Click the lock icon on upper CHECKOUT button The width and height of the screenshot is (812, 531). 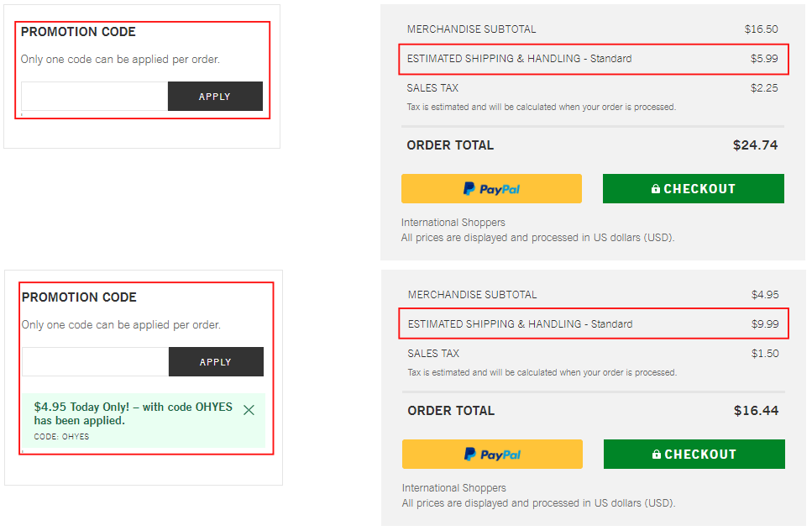click(656, 188)
